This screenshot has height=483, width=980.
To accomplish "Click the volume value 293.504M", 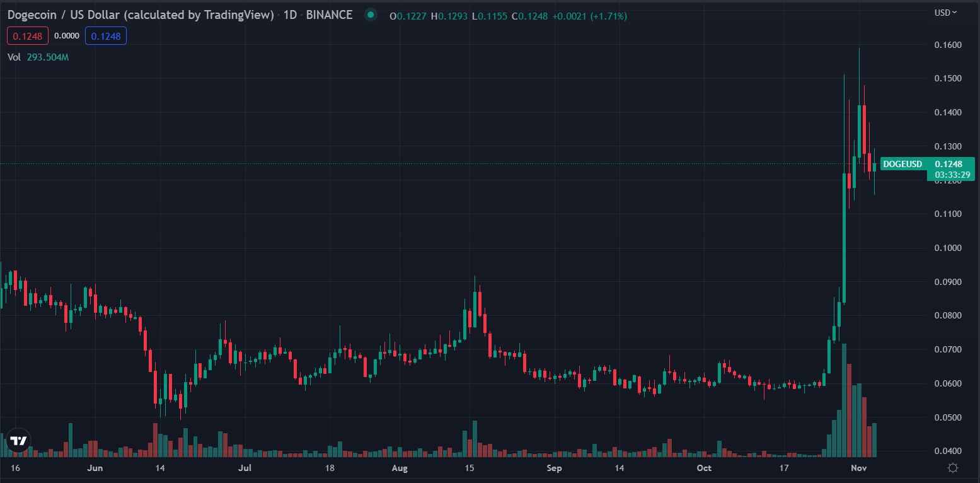I will [48, 57].
